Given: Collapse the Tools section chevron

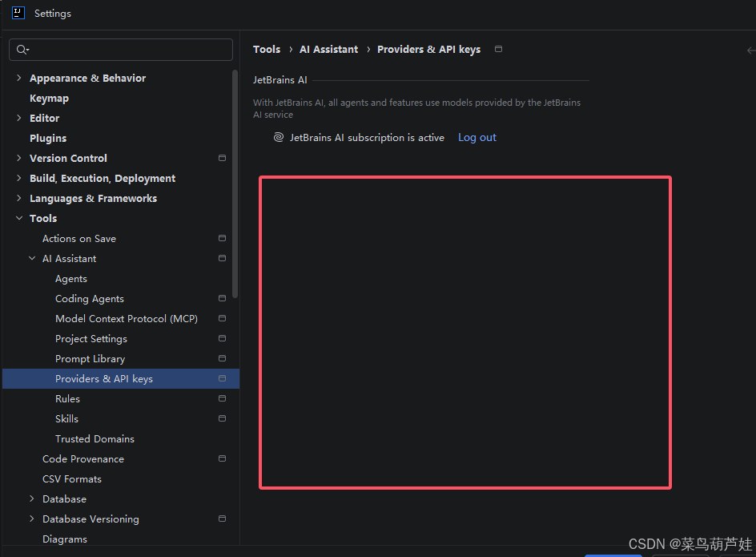Looking at the screenshot, I should click(x=18, y=218).
